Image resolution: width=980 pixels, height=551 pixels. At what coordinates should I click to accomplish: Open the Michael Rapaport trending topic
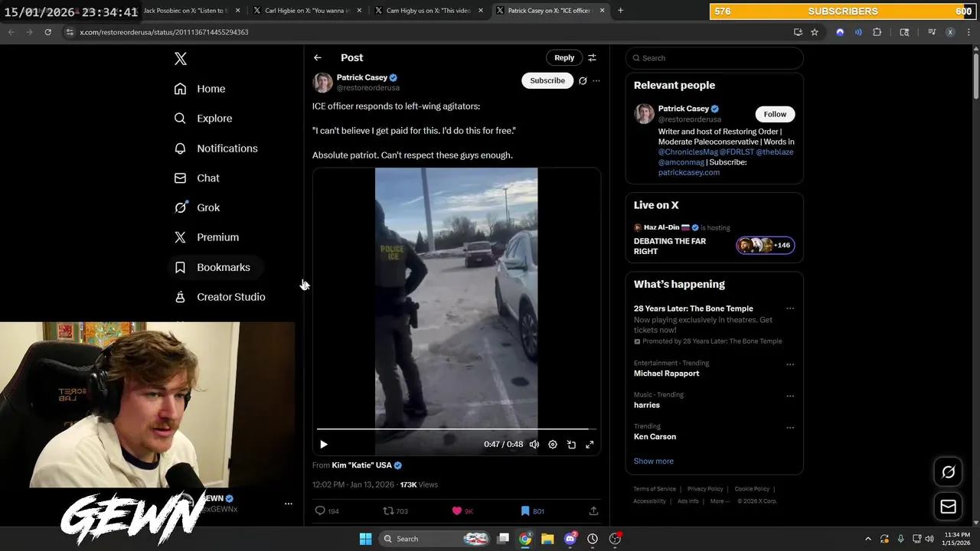666,373
